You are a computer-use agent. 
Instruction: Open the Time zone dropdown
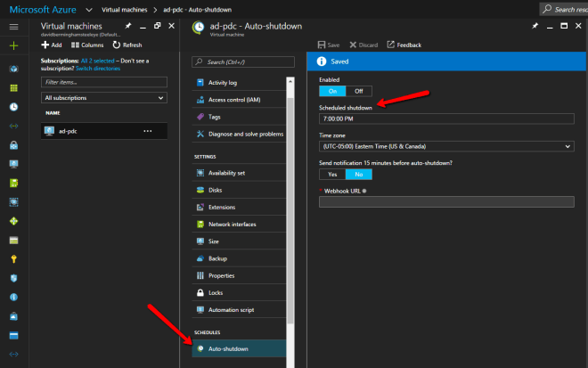[445, 146]
